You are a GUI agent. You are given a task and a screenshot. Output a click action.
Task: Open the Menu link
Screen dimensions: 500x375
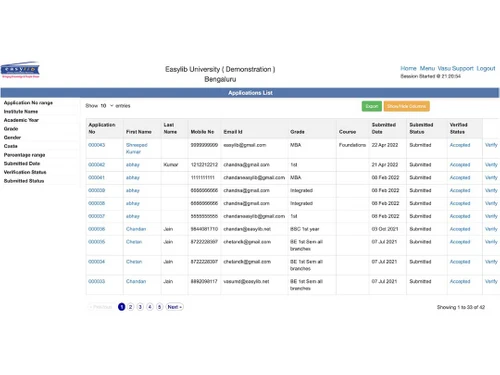point(427,68)
